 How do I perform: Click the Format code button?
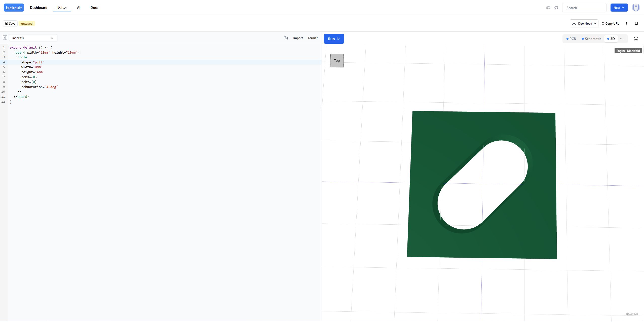[313, 38]
